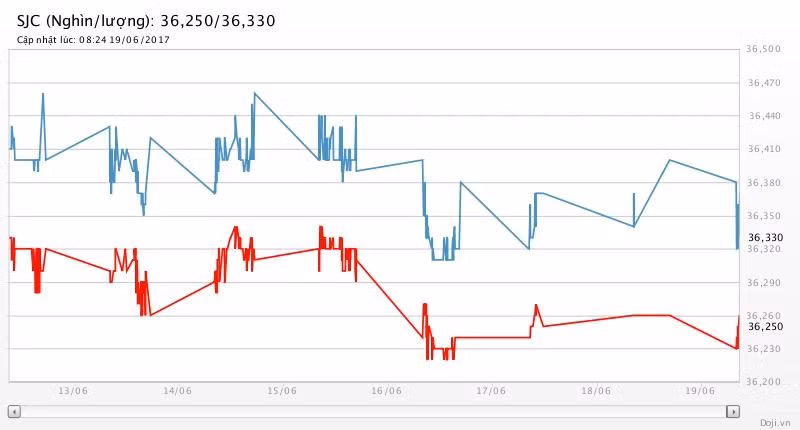Click the 36,290 price axis label

[764, 283]
